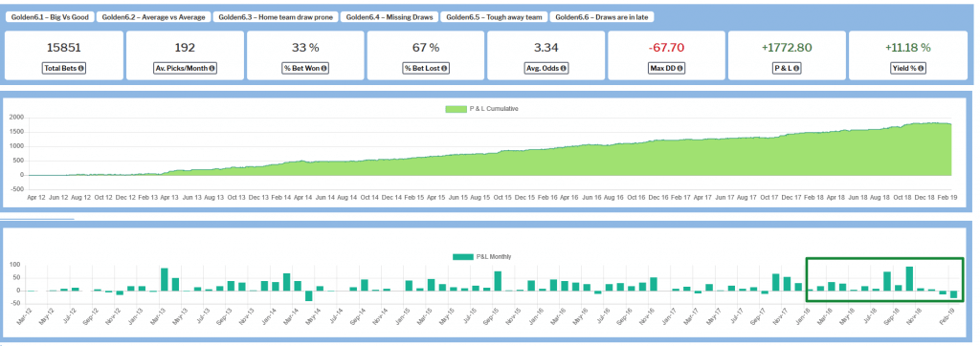Toggle the P & L Cumulative legend swatch
This screenshot has width=980, height=346.
(x=456, y=109)
